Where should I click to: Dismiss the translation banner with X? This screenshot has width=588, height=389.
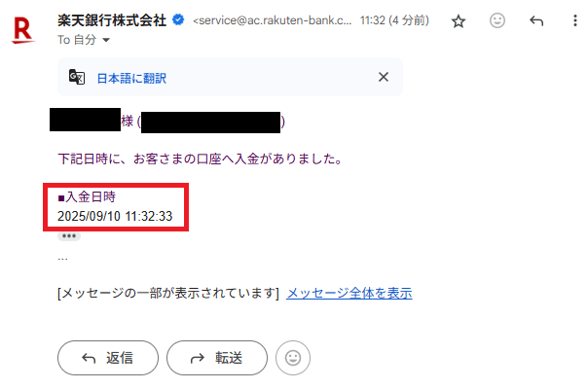[x=384, y=77]
